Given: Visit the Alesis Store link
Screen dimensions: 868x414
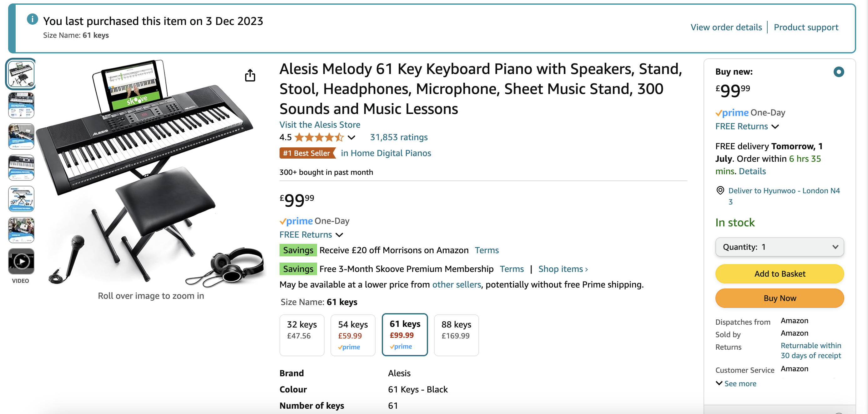Looking at the screenshot, I should point(320,125).
